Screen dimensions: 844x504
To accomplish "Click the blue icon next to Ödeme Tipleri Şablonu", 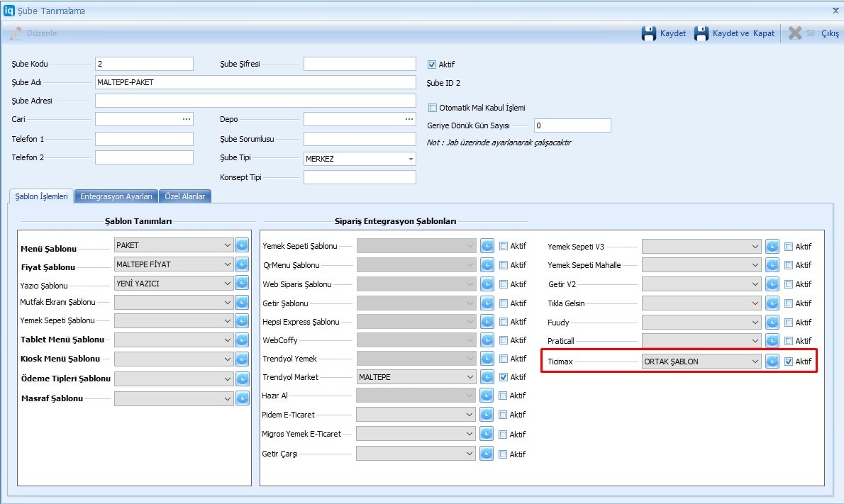I will 243,379.
